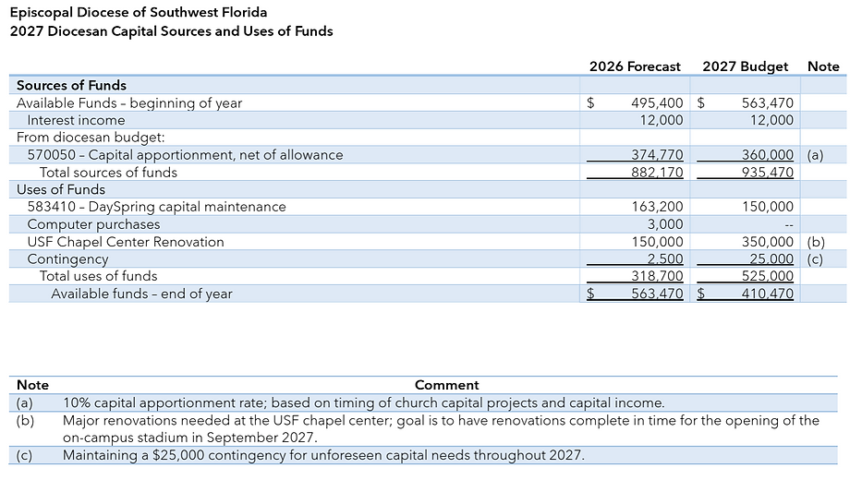This screenshot has width=862, height=504.
Task: Select the 2026 Forecast column header
Action: [635, 66]
